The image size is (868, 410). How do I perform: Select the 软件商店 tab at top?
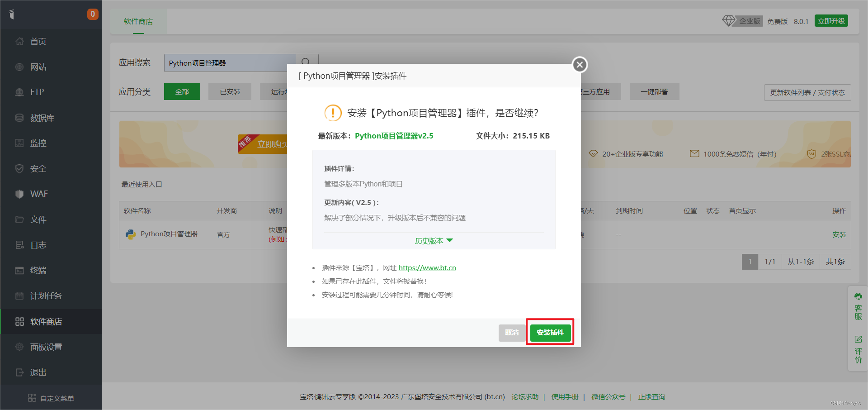138,21
